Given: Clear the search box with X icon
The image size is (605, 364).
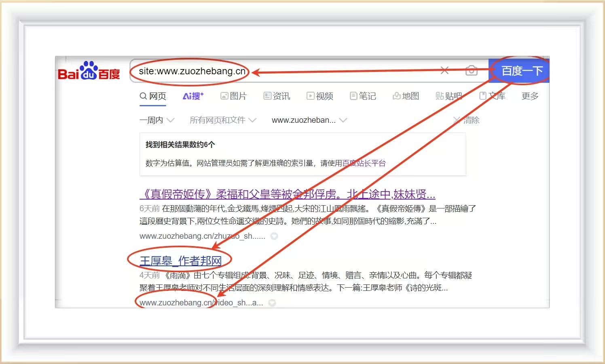Looking at the screenshot, I should point(444,71).
